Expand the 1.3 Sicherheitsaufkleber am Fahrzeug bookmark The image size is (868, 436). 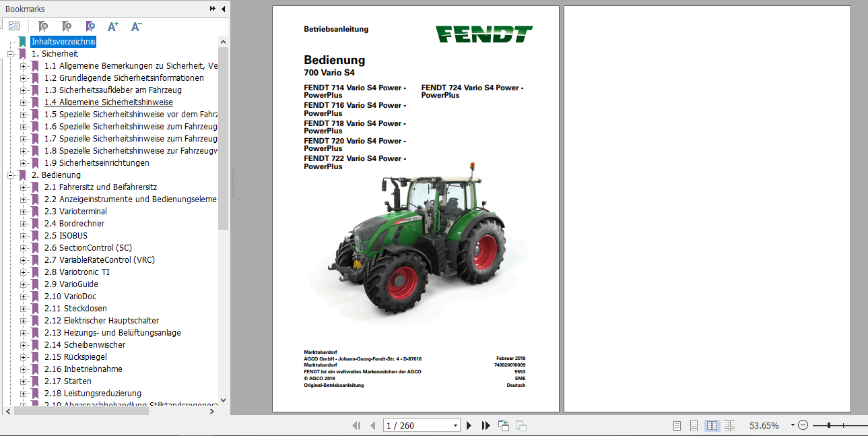pos(24,90)
